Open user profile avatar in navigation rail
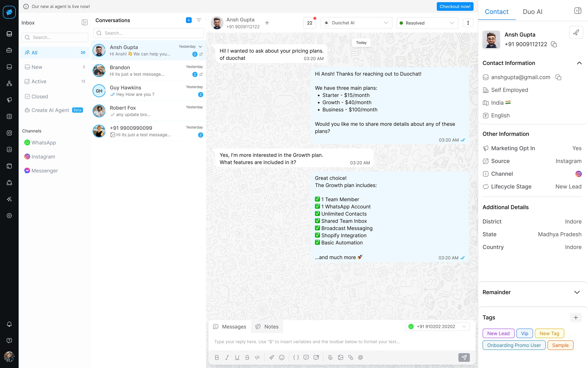Image resolution: width=588 pixels, height=368 pixels. point(9,357)
